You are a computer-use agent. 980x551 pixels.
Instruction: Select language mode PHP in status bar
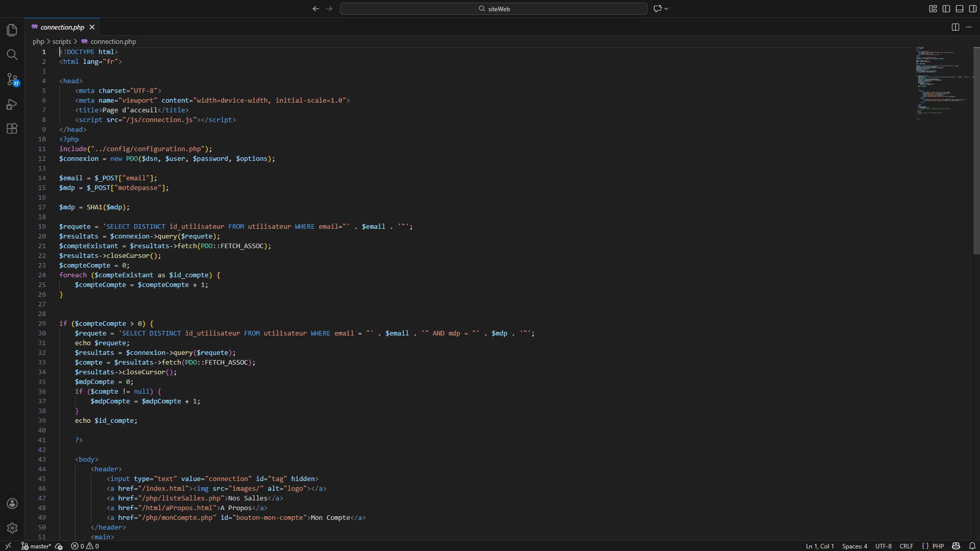(x=938, y=546)
